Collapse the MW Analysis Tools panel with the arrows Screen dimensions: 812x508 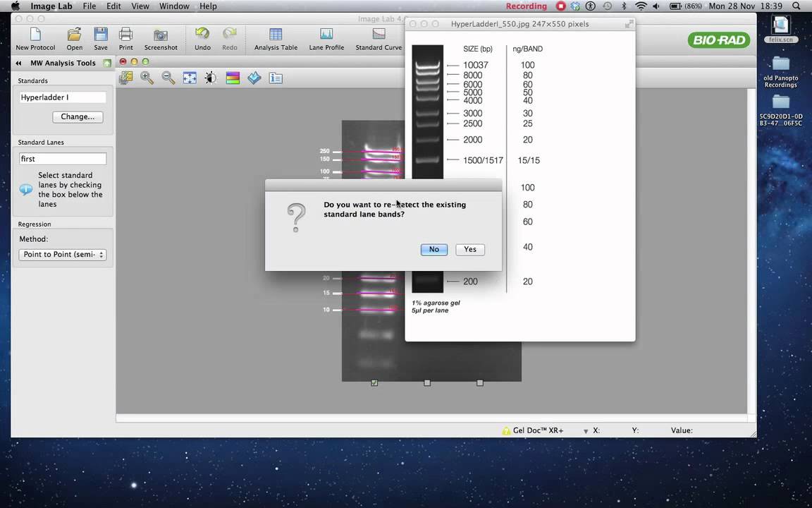click(x=18, y=64)
